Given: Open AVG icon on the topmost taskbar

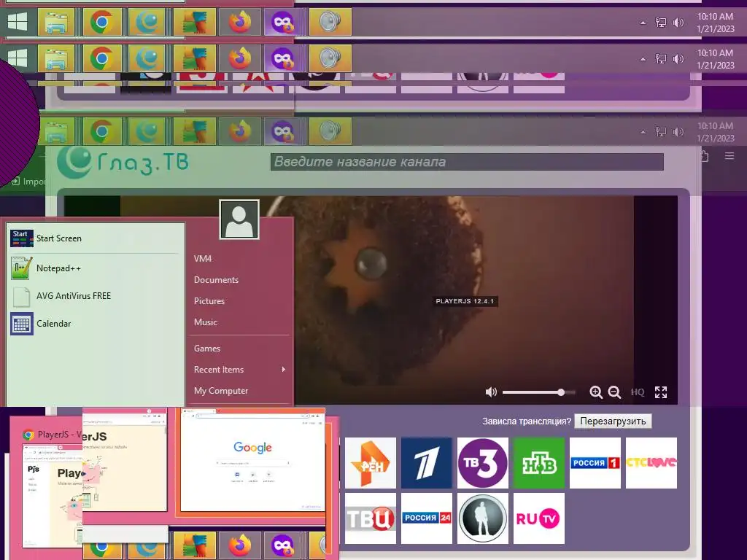Looking at the screenshot, I should [x=194, y=22].
